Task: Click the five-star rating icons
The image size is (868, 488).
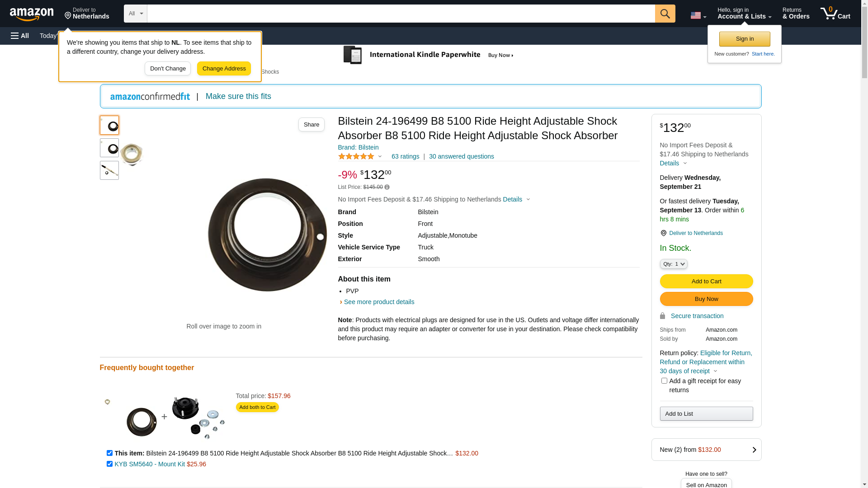Action: pyautogui.click(x=356, y=156)
